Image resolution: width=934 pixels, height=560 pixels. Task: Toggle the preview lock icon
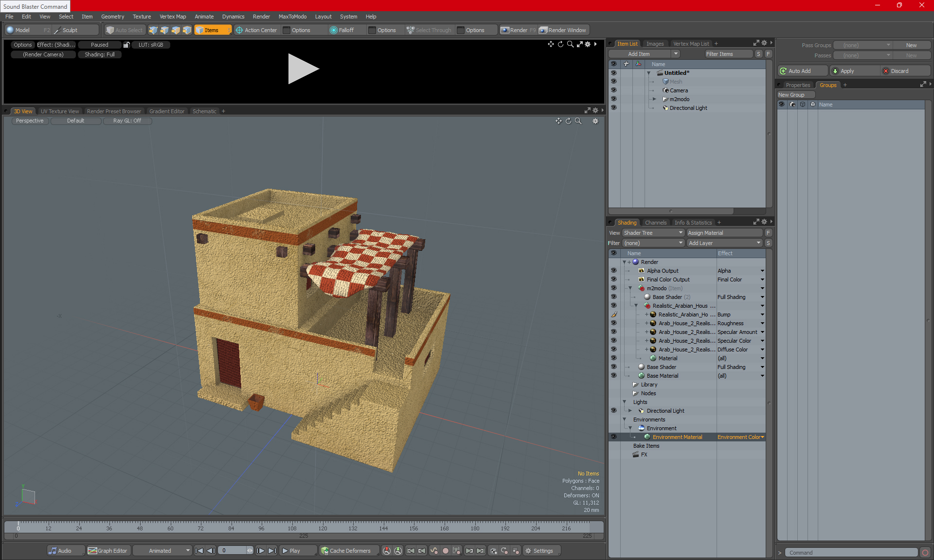click(x=126, y=45)
